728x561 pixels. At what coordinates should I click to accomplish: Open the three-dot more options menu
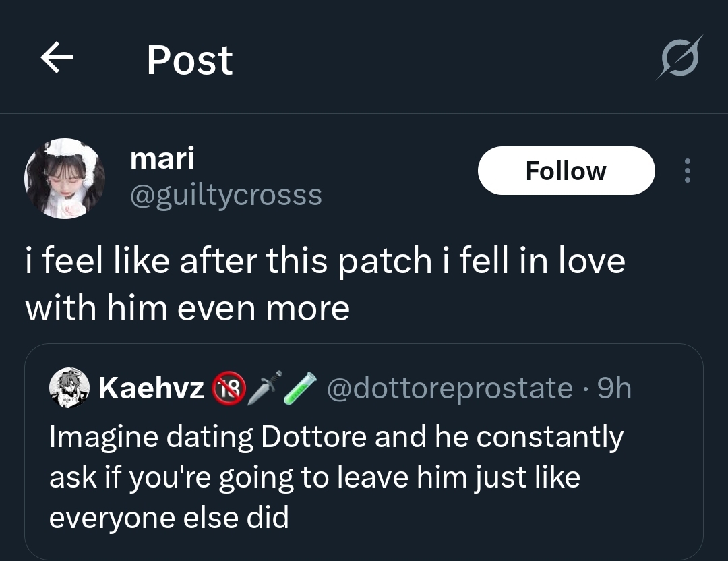687,171
